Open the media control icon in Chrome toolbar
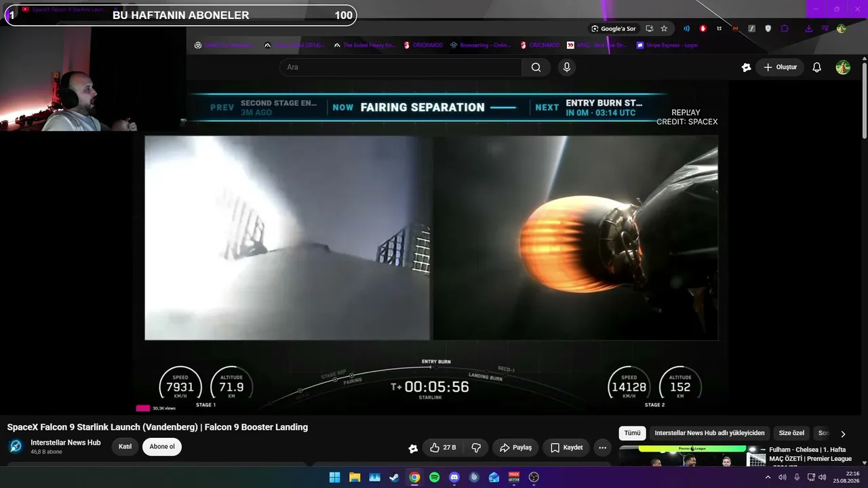The image size is (868, 488). (825, 28)
